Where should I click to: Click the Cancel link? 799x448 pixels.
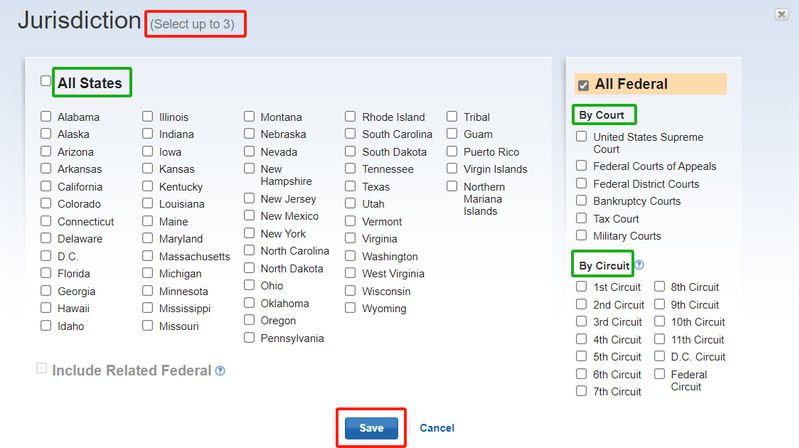point(437,428)
